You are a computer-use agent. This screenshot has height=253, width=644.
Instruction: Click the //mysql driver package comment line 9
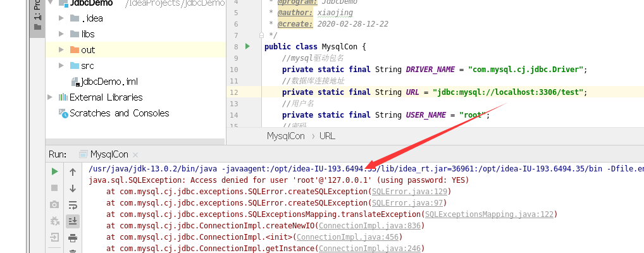(x=313, y=58)
